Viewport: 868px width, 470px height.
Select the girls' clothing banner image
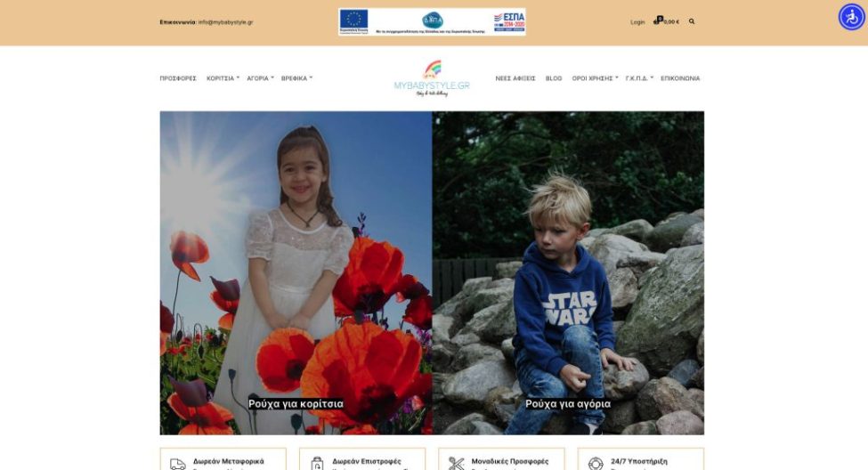(x=296, y=272)
